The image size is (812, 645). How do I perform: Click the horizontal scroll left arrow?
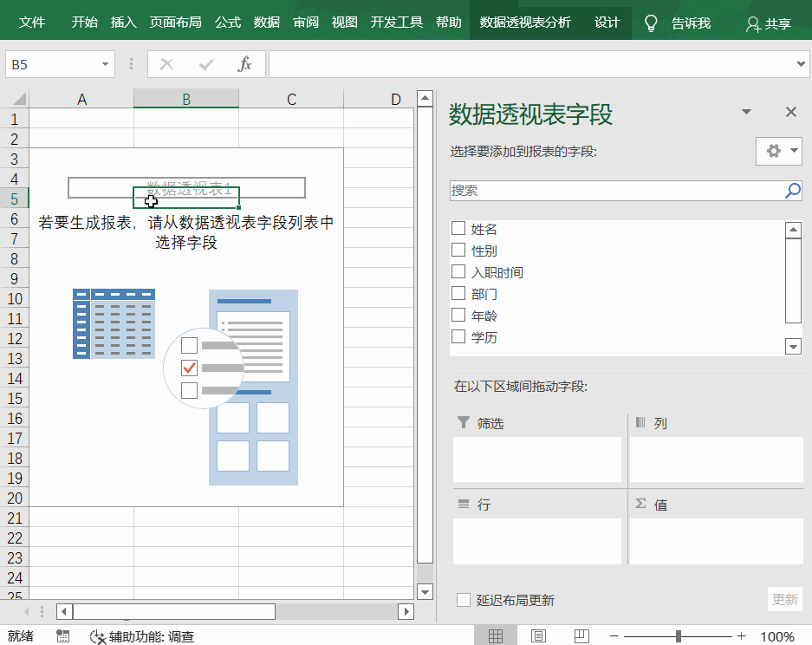coord(64,612)
